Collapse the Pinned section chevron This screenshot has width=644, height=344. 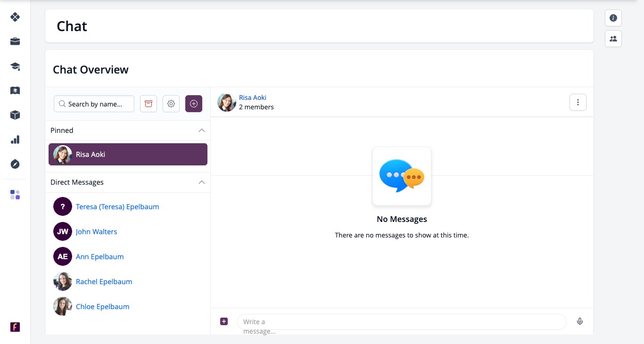(201, 130)
